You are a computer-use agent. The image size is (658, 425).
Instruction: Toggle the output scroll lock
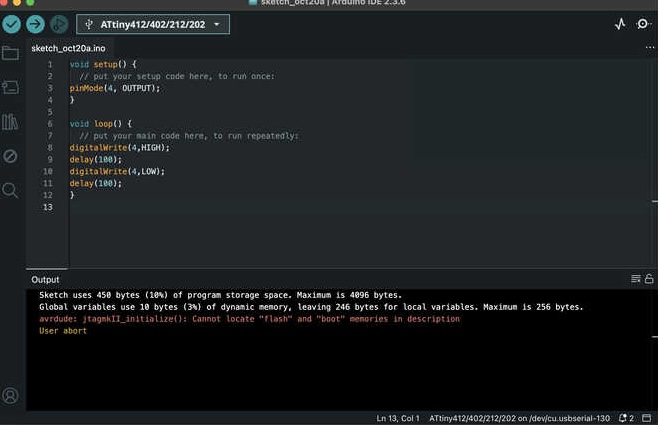click(649, 279)
